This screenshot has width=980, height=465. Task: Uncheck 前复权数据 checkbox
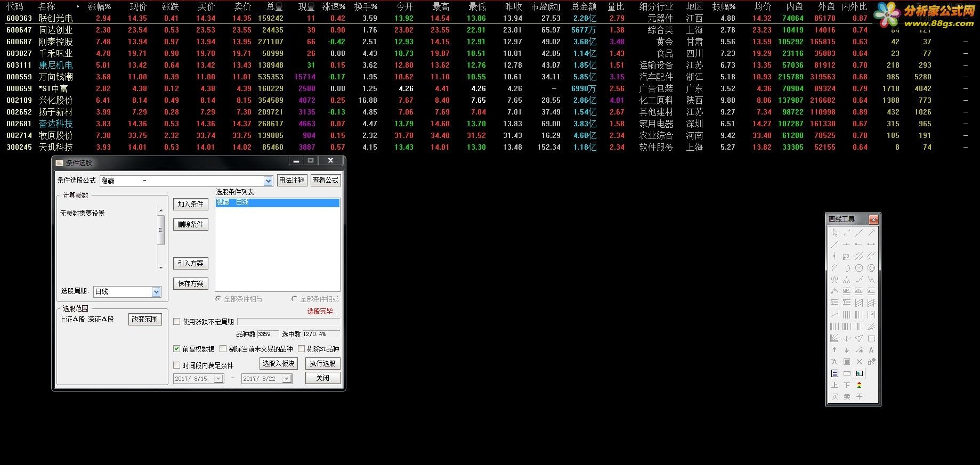(177, 349)
